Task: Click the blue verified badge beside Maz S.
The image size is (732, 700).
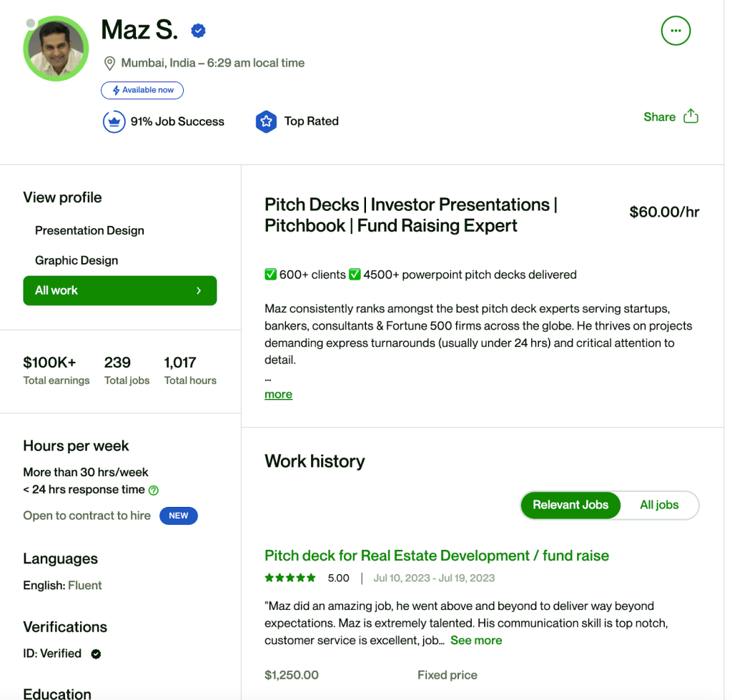Action: coord(199,31)
